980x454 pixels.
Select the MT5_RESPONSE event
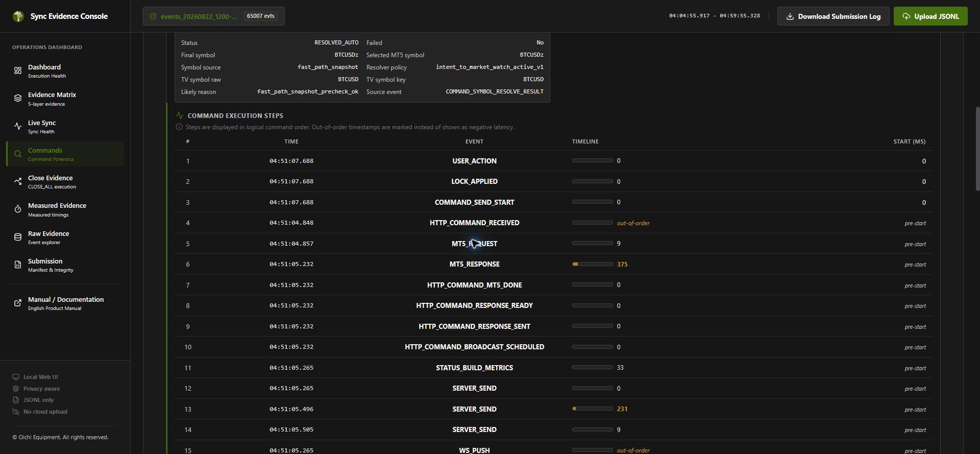474,264
